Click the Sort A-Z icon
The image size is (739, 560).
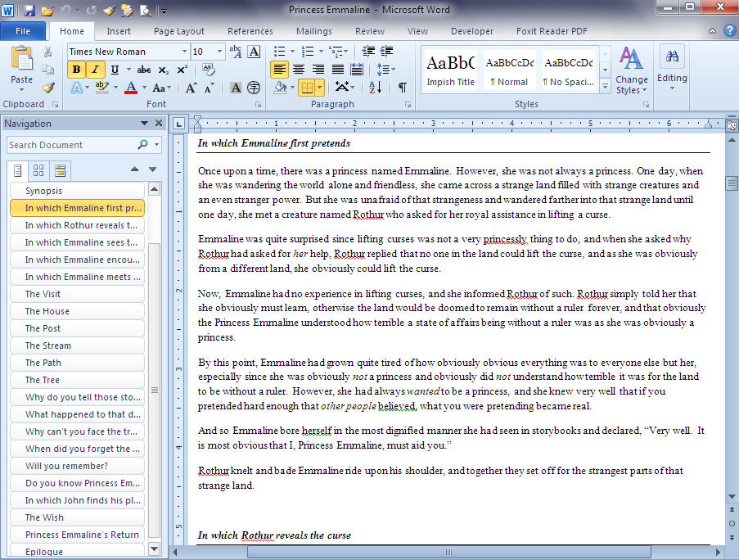coord(375,88)
